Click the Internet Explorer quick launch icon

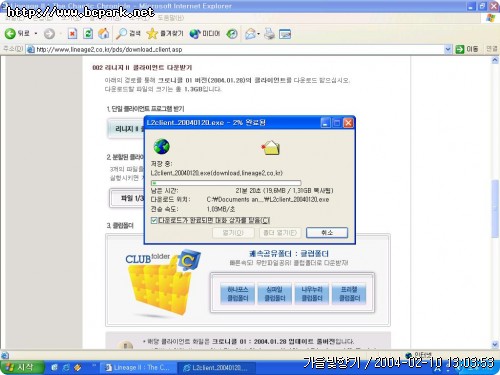click(x=66, y=367)
